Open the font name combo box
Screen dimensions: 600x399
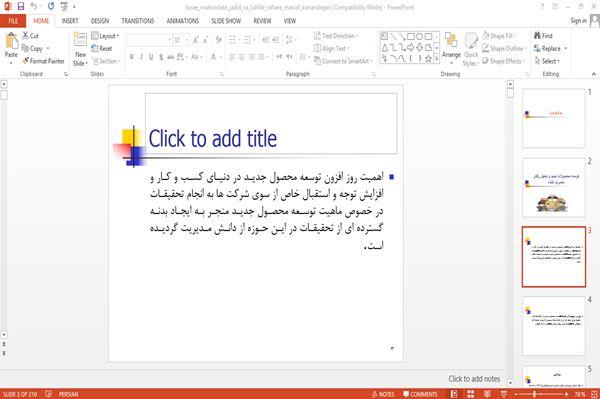(x=149, y=40)
